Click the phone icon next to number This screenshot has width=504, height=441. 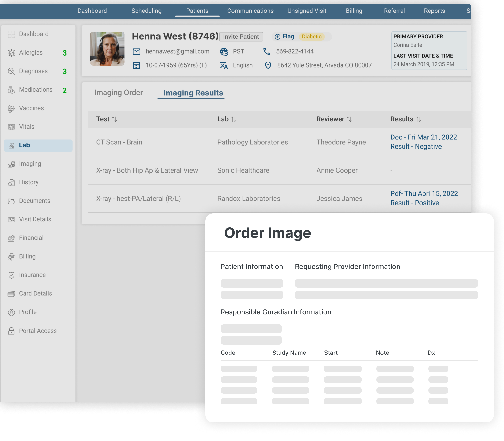click(x=267, y=51)
